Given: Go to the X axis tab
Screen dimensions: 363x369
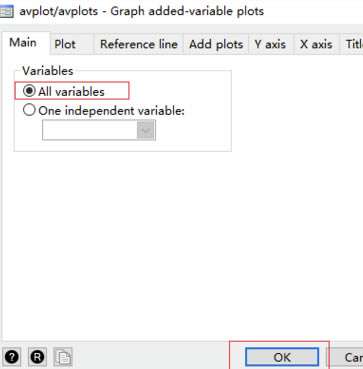Looking at the screenshot, I should click(316, 44).
